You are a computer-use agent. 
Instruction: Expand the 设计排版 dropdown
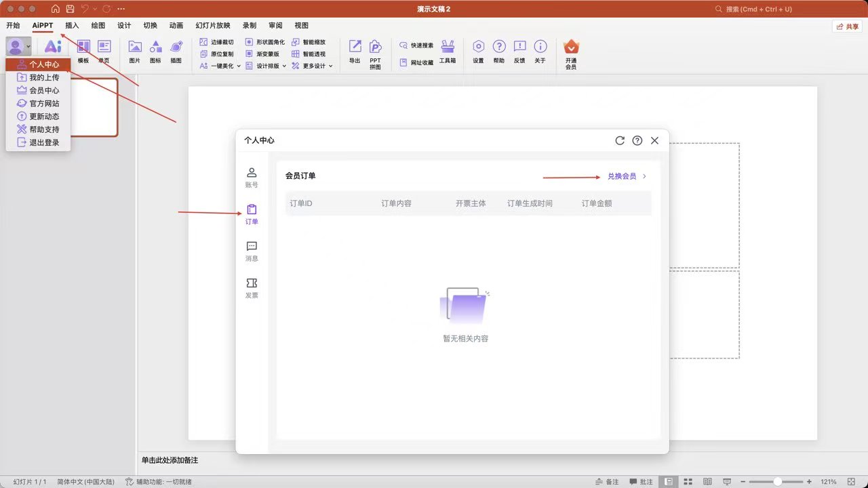click(x=267, y=66)
